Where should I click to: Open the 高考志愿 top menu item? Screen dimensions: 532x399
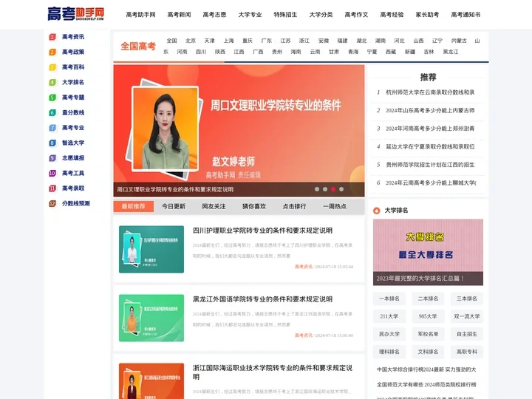[214, 15]
